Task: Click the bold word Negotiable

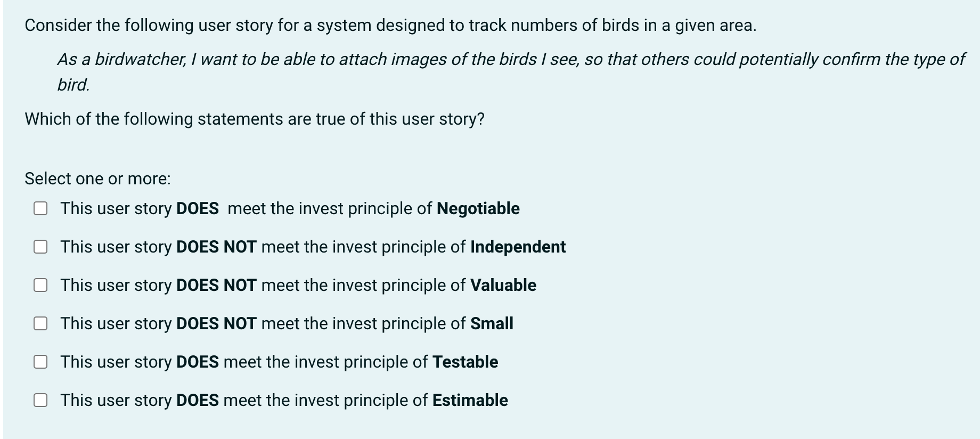Action: [x=478, y=208]
